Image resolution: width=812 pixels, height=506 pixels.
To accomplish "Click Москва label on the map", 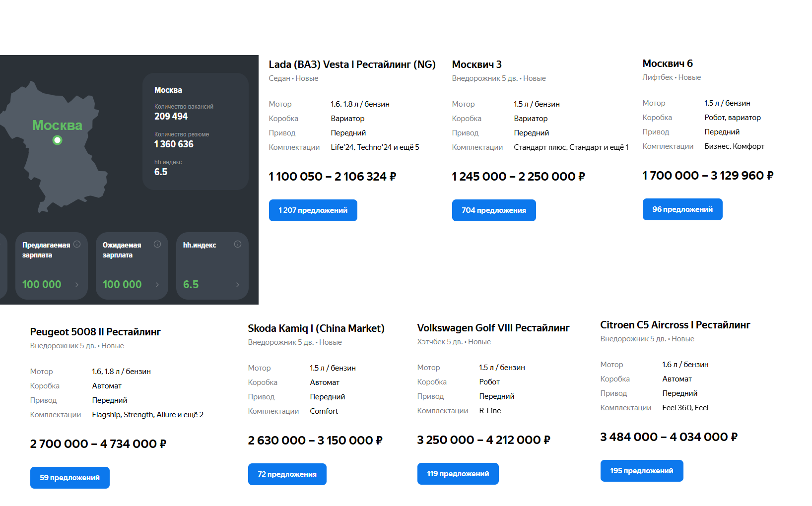I will (x=57, y=126).
